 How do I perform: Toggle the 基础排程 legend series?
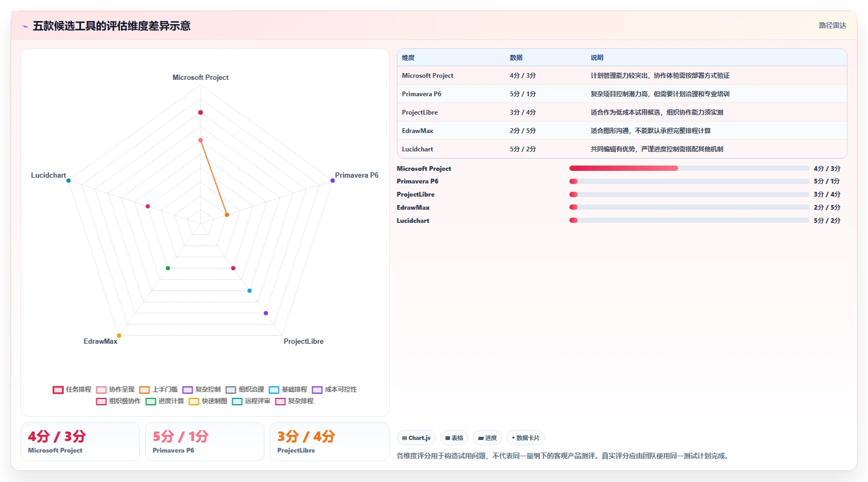[x=288, y=389]
